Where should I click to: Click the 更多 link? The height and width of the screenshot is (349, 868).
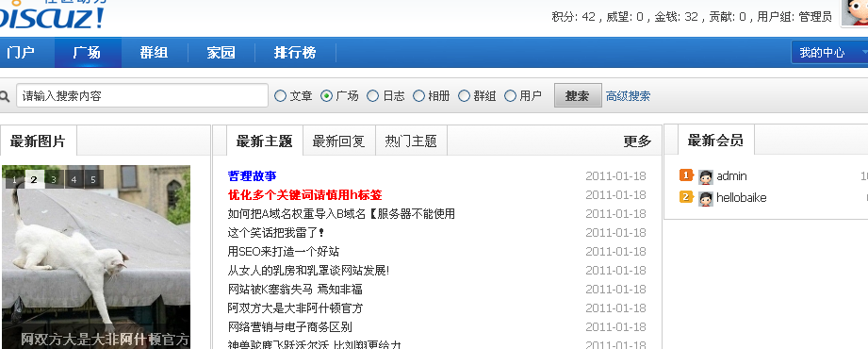point(638,141)
